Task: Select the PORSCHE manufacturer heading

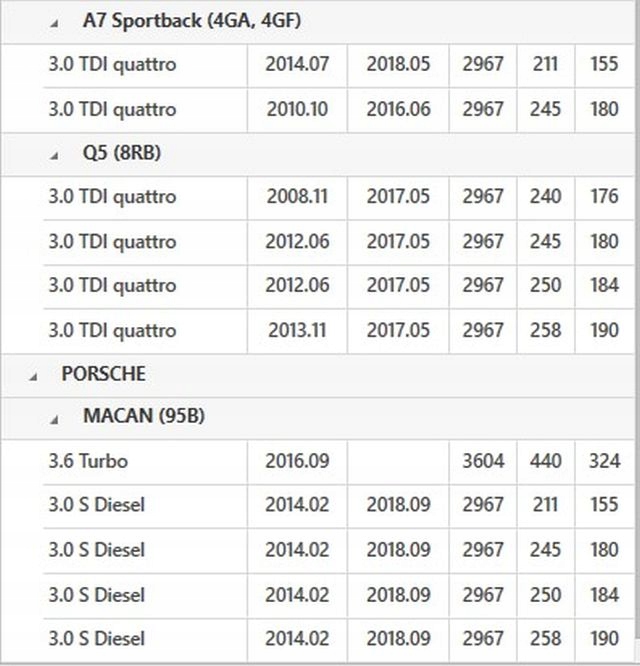Action: (x=103, y=374)
